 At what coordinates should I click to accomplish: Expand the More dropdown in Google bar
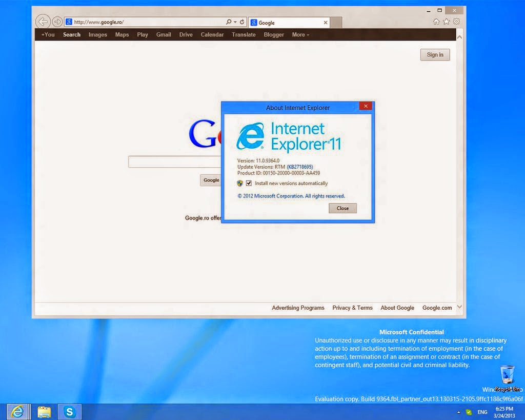coord(300,34)
